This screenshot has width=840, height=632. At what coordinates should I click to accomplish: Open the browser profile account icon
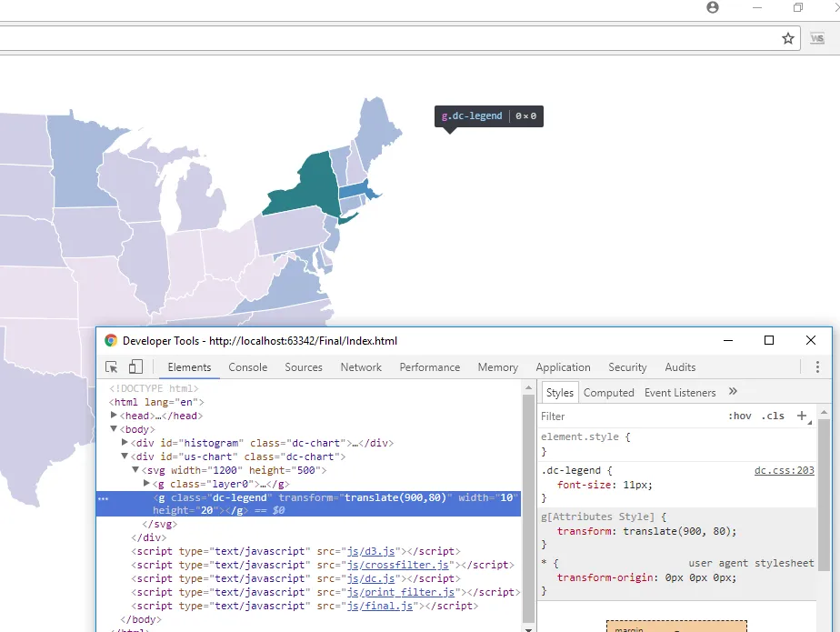tap(713, 7)
